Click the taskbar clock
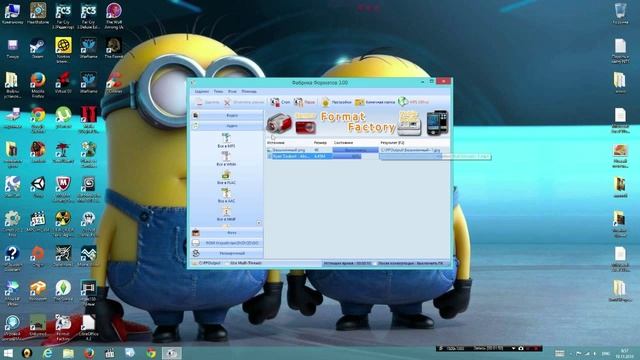 click(624, 353)
